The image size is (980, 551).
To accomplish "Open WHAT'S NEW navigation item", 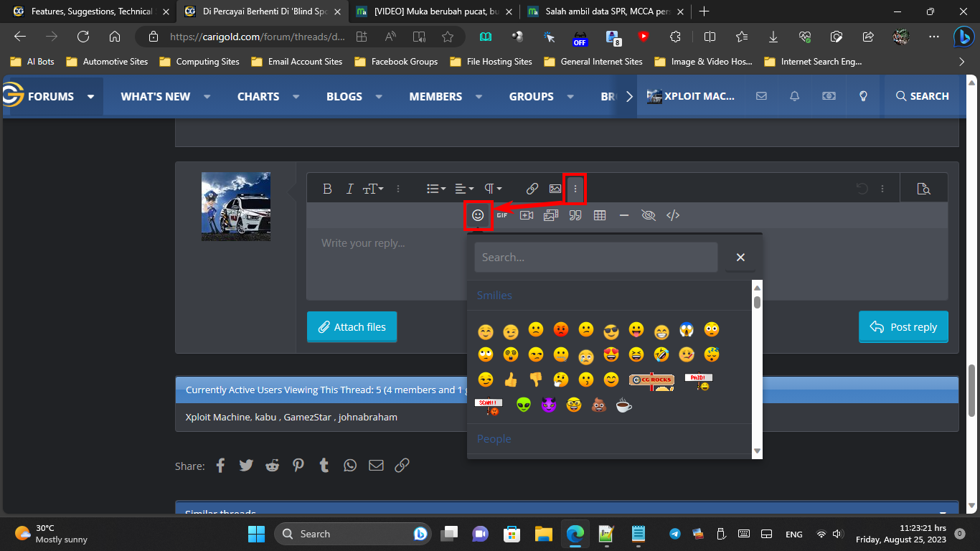I will (156, 96).
